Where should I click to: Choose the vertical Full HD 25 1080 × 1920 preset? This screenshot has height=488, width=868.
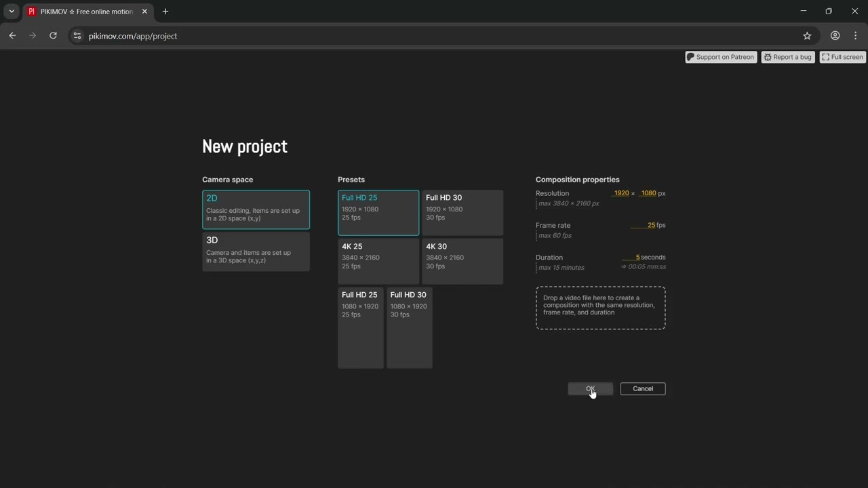point(361,328)
